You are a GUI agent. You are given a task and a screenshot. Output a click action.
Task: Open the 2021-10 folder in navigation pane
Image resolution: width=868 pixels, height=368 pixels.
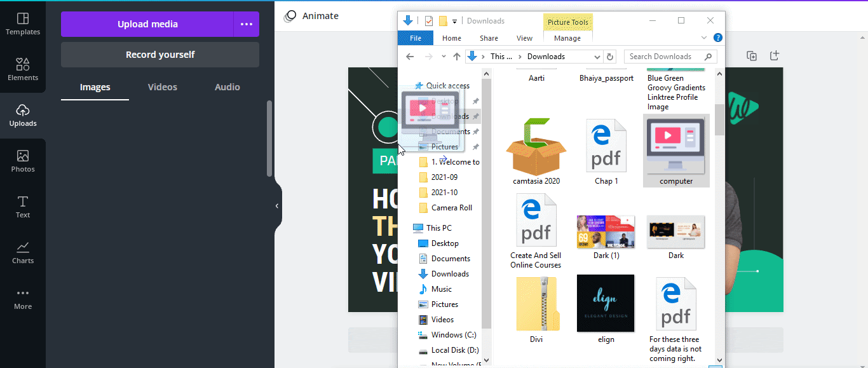point(438,193)
